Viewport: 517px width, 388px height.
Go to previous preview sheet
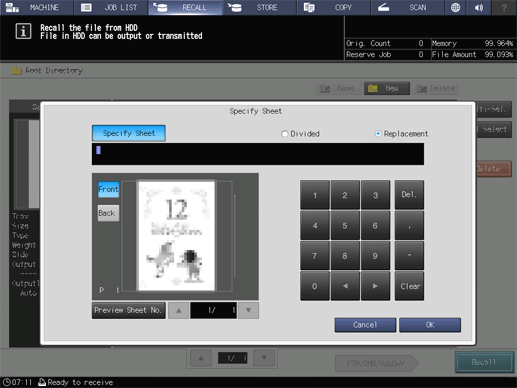(178, 310)
